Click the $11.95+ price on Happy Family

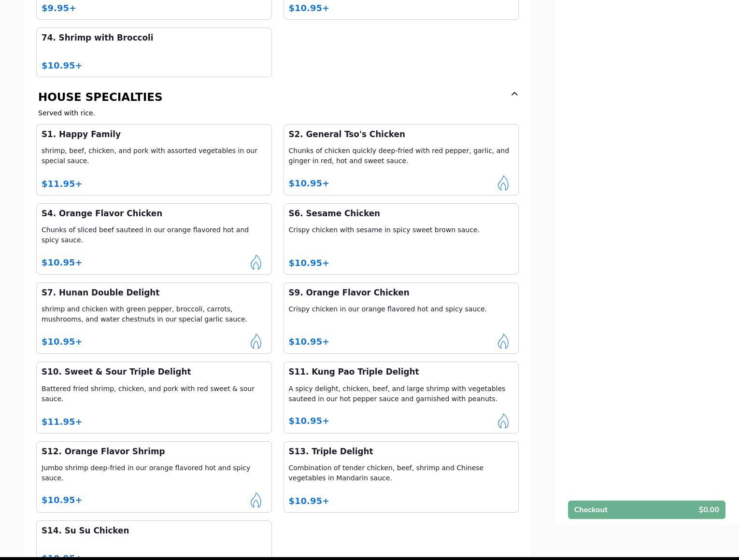click(x=62, y=184)
